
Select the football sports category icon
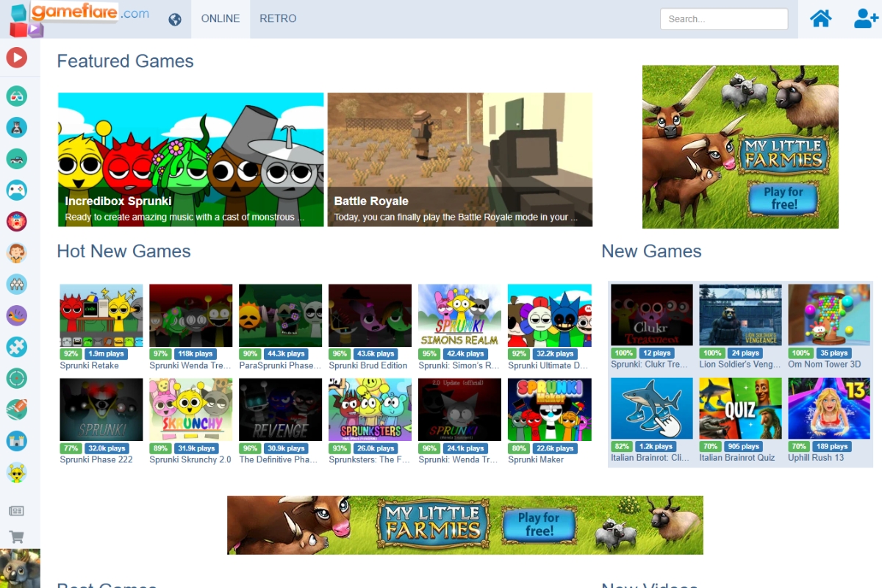coord(16,409)
